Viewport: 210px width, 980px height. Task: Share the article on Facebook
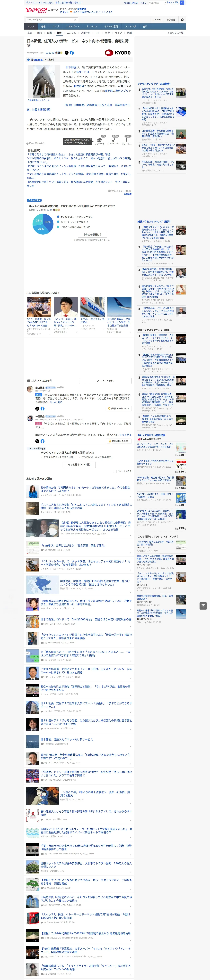click(72, 53)
